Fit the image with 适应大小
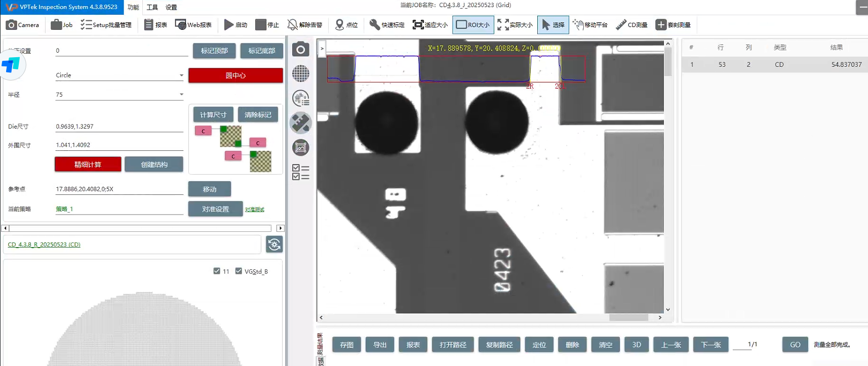The width and height of the screenshot is (868, 366). 430,25
